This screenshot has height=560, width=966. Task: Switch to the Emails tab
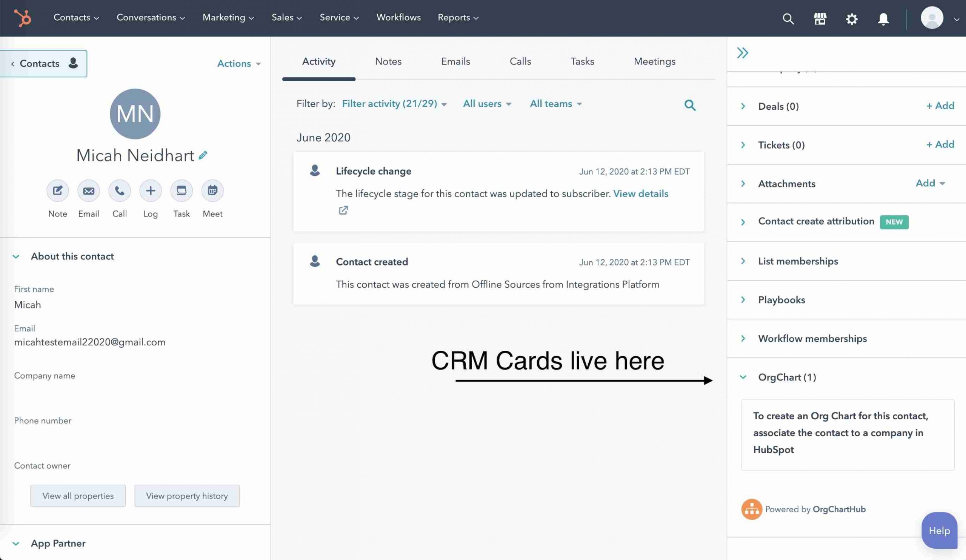(x=455, y=61)
